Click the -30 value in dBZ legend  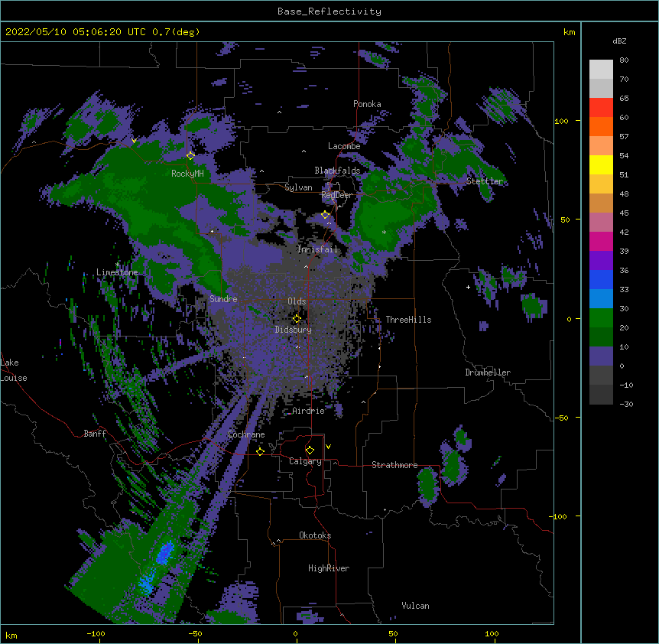coord(626,404)
